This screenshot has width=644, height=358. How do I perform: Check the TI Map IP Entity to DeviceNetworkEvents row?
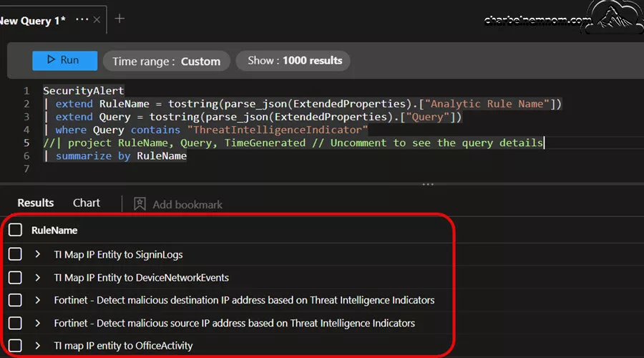click(15, 277)
